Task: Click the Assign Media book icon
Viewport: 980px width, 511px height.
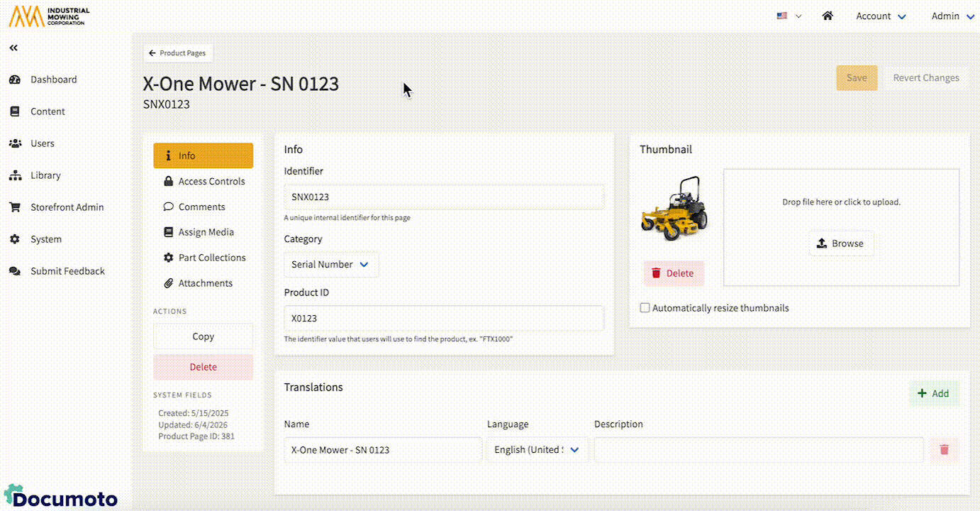Action: (168, 232)
